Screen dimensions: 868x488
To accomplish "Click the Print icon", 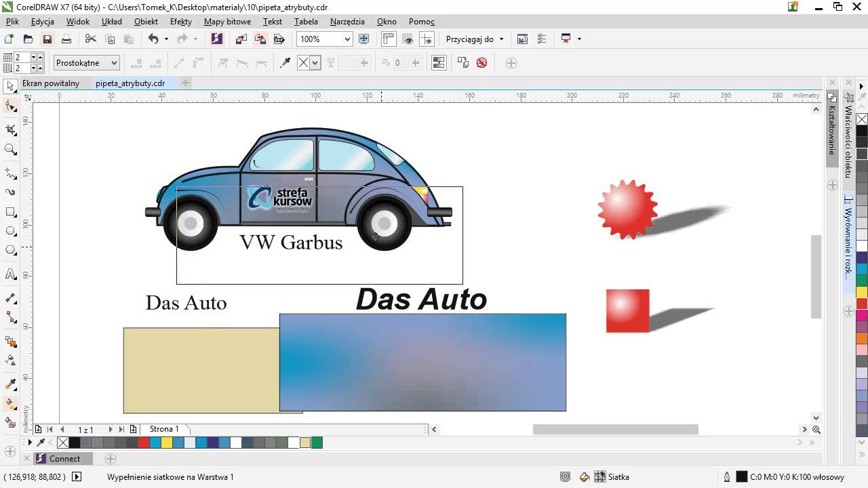I will click(x=66, y=39).
